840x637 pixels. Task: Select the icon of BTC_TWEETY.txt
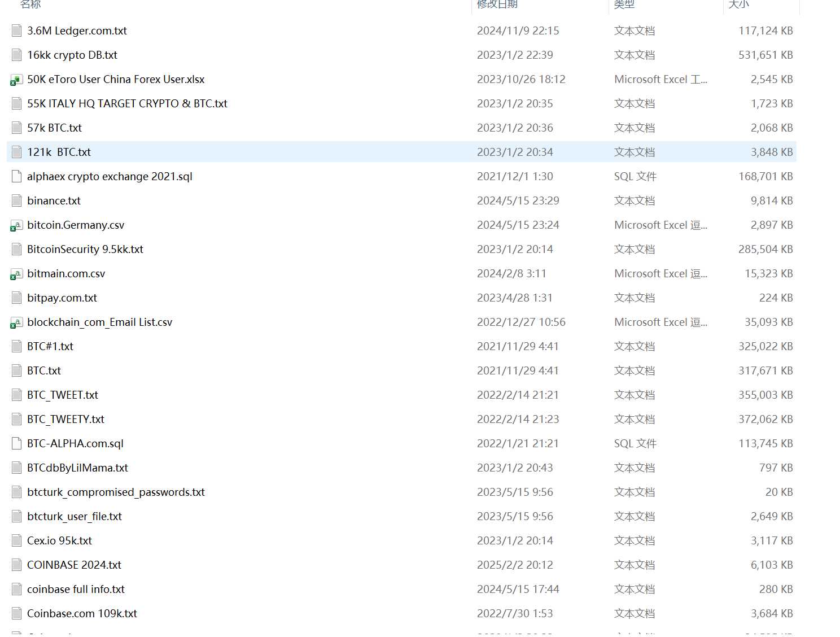pyautogui.click(x=16, y=419)
